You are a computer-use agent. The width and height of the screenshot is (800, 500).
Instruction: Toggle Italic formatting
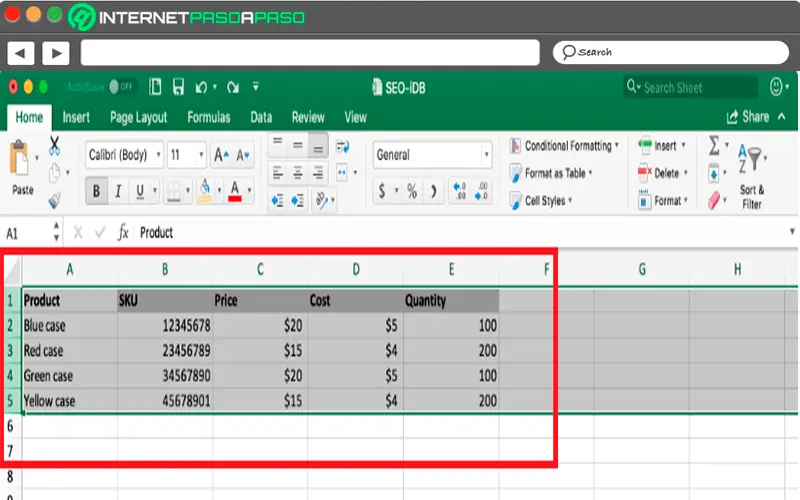(x=118, y=191)
